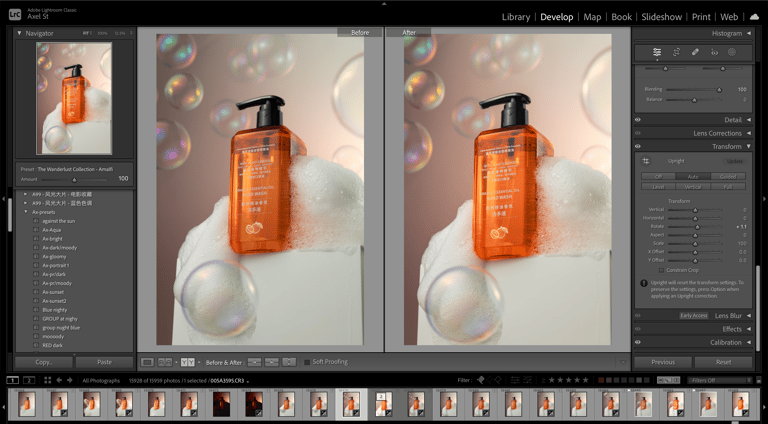Activate the Guided Upright tool icon
This screenshot has height=424, width=768.
pyautogui.click(x=646, y=161)
